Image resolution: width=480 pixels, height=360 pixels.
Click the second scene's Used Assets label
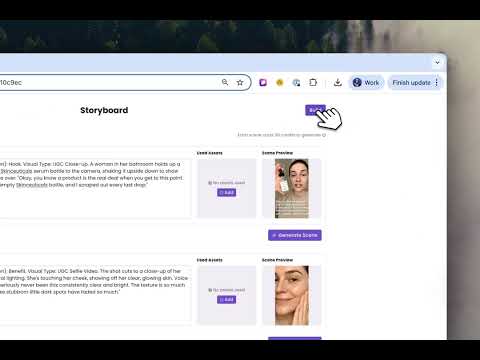click(x=210, y=260)
